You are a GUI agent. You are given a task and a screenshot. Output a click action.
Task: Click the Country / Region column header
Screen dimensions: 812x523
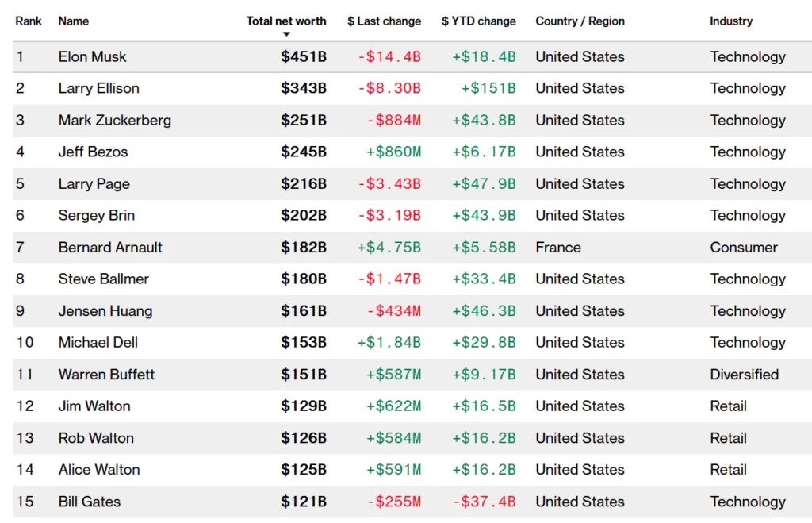[580, 21]
